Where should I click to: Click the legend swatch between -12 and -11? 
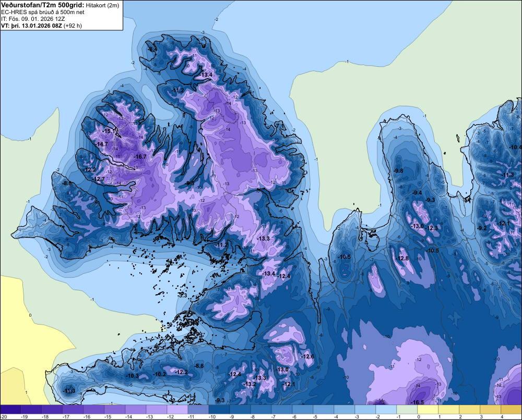(x=177, y=410)
